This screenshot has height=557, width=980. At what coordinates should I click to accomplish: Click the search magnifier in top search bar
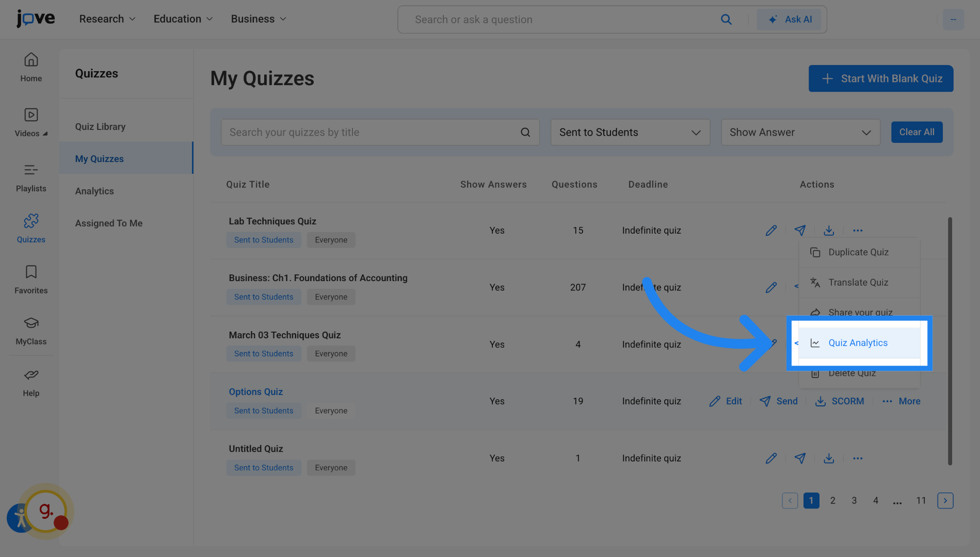(726, 19)
